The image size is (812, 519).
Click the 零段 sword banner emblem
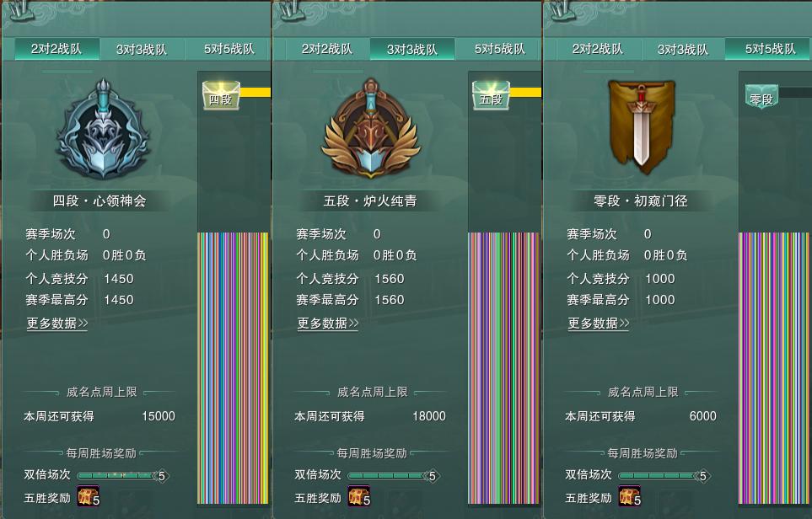point(642,126)
